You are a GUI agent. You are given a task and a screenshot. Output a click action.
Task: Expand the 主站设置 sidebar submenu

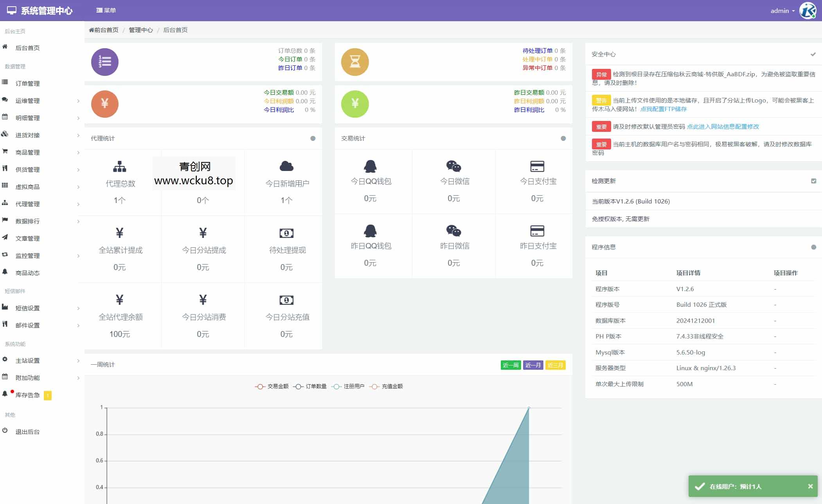click(x=27, y=360)
